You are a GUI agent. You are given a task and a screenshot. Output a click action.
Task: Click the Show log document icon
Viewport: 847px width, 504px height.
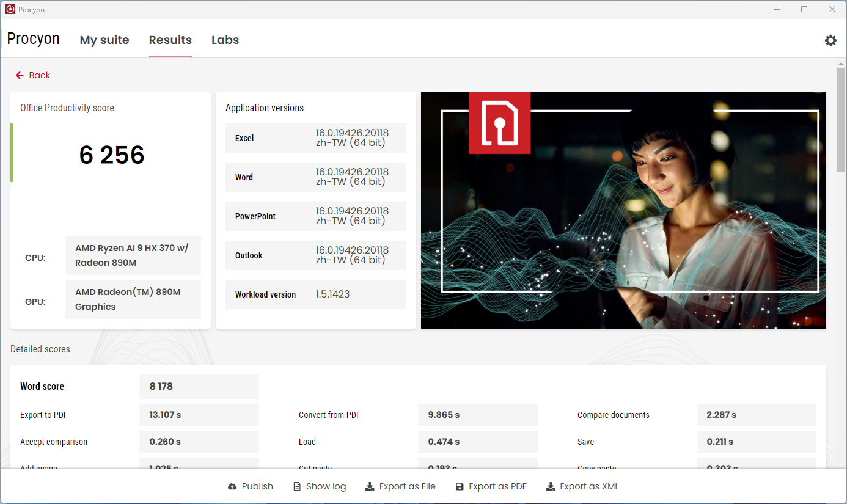pos(297,487)
